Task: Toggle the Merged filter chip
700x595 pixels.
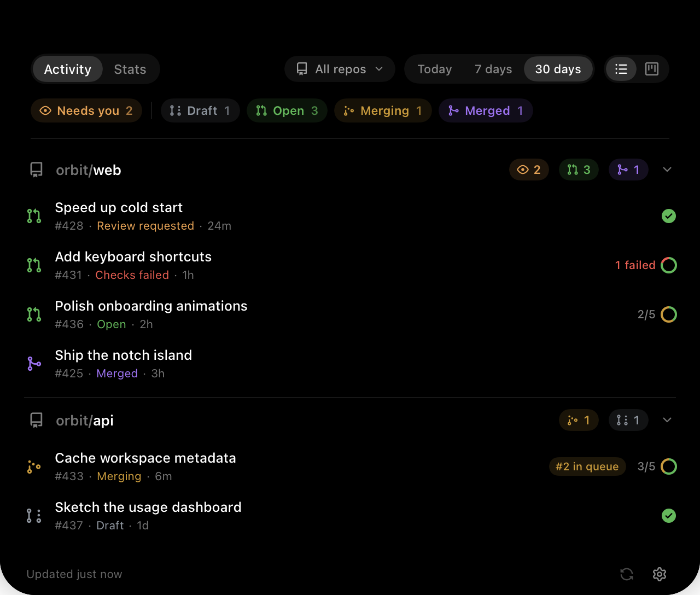Action: [x=486, y=110]
